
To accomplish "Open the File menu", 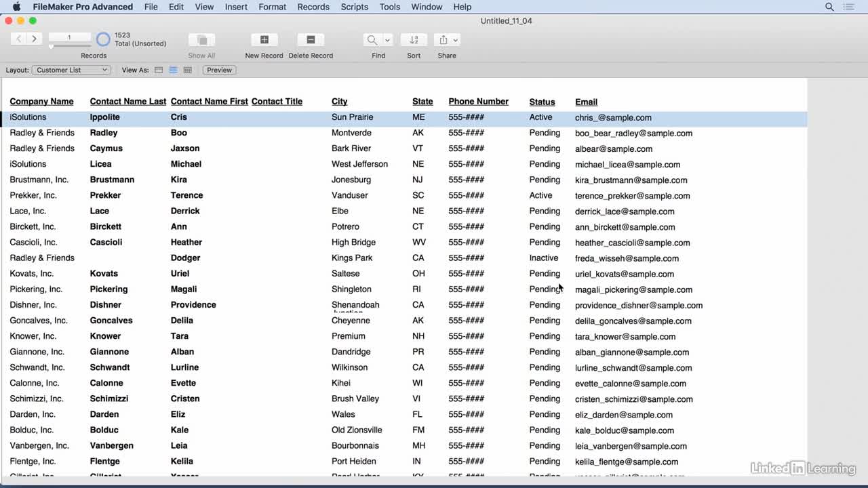I will (x=151, y=7).
